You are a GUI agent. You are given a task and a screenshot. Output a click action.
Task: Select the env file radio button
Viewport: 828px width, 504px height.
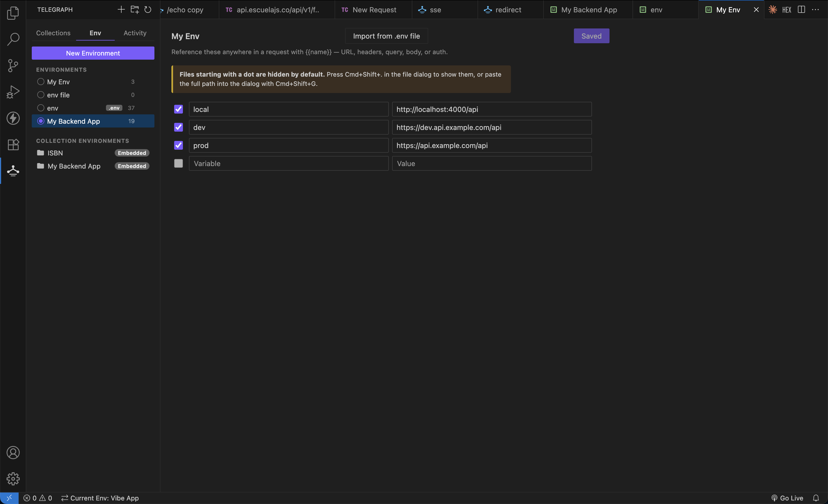coord(41,95)
